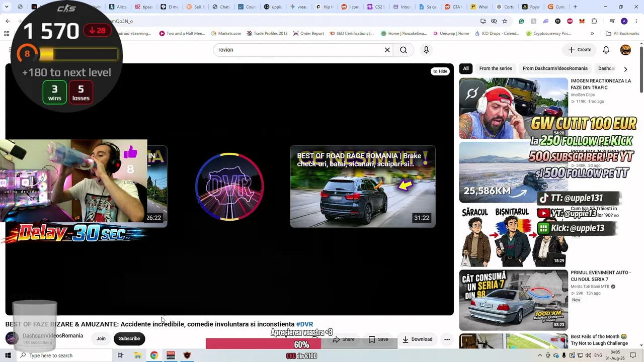The height and width of the screenshot is (362, 644).
Task: Start voice search with the microphone icon
Action: click(x=426, y=50)
